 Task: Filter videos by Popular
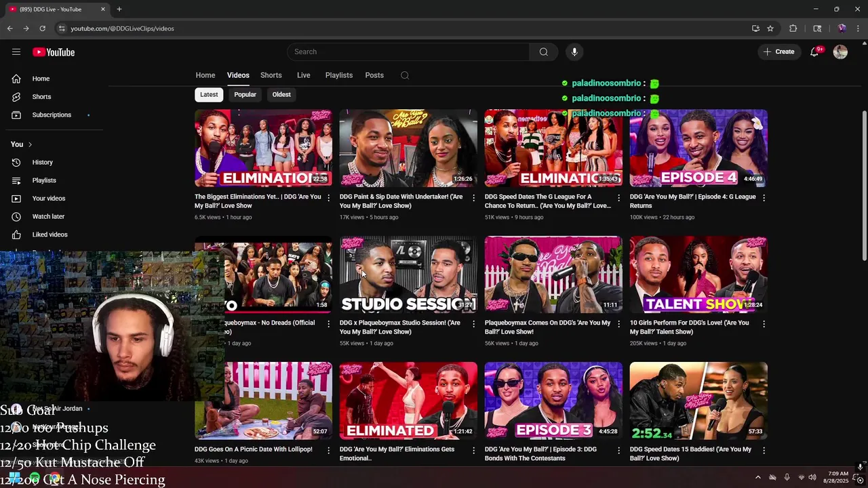pyautogui.click(x=245, y=95)
